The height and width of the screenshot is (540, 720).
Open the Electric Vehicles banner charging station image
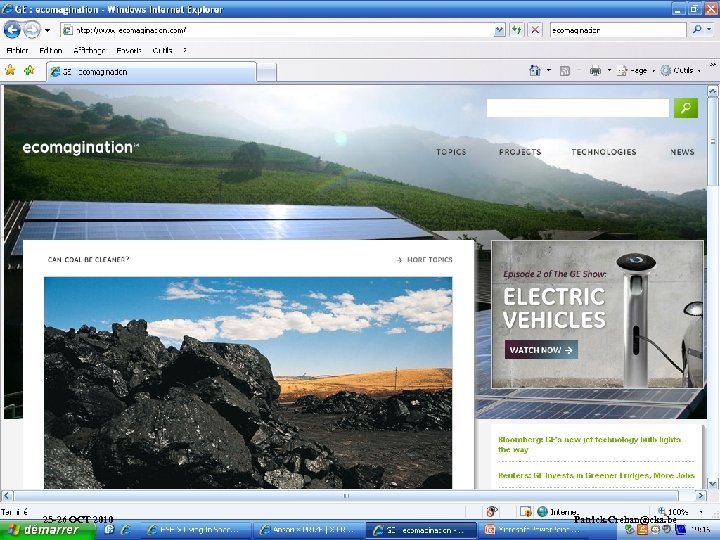[636, 319]
